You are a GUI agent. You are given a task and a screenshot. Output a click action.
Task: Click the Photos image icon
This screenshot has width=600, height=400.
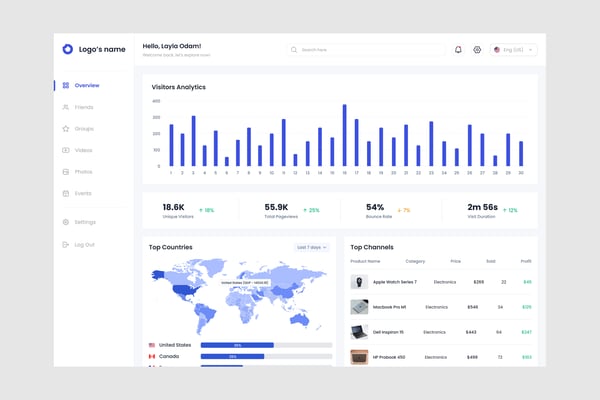[x=66, y=172]
